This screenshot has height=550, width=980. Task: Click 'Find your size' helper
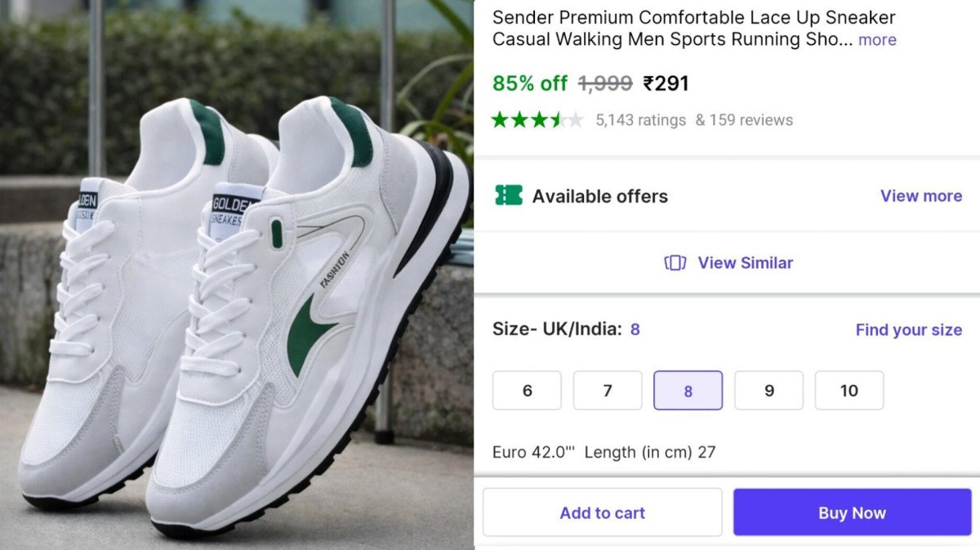[909, 329]
